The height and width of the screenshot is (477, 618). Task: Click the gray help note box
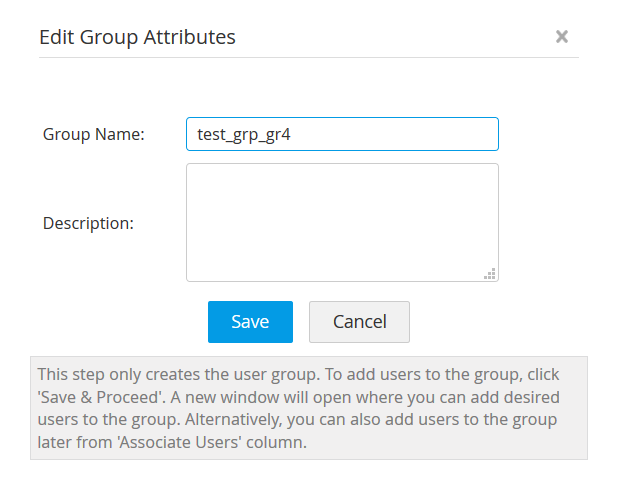(309, 408)
